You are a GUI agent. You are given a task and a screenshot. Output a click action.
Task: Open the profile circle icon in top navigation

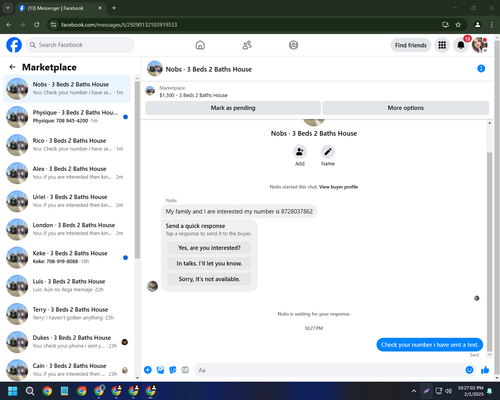click(x=293, y=45)
